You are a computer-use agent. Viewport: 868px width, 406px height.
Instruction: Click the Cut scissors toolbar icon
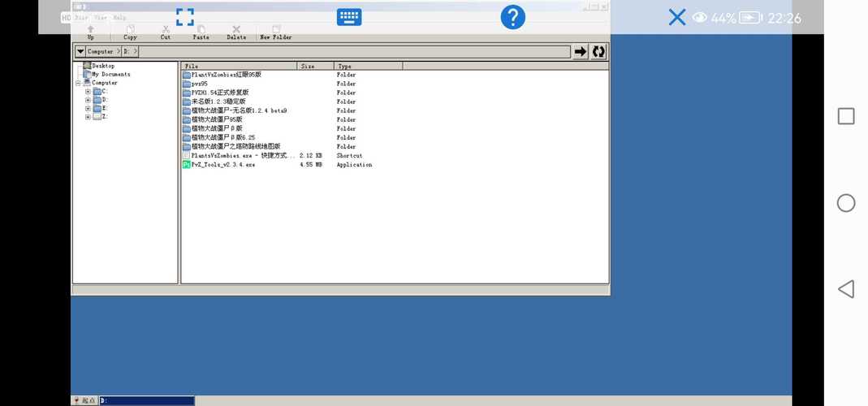[x=166, y=29]
